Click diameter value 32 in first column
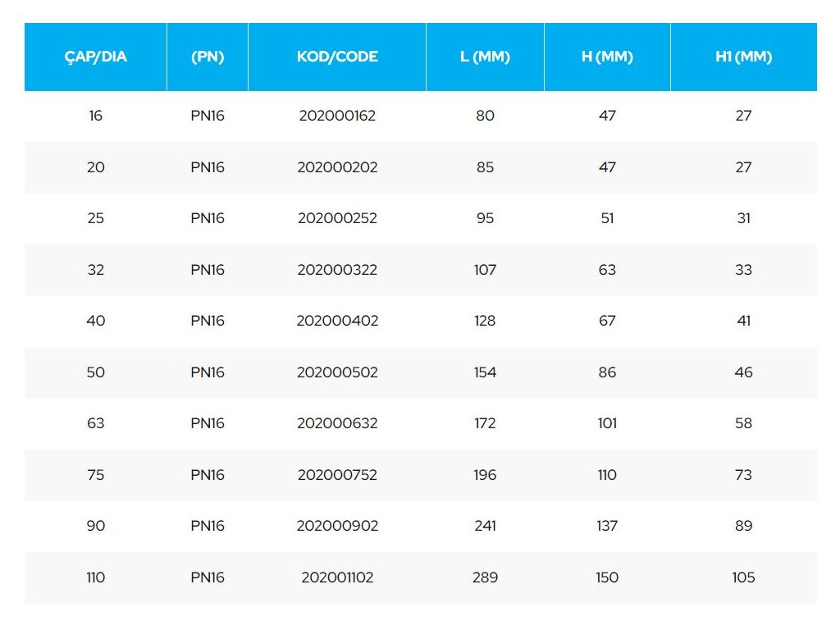 tap(95, 269)
